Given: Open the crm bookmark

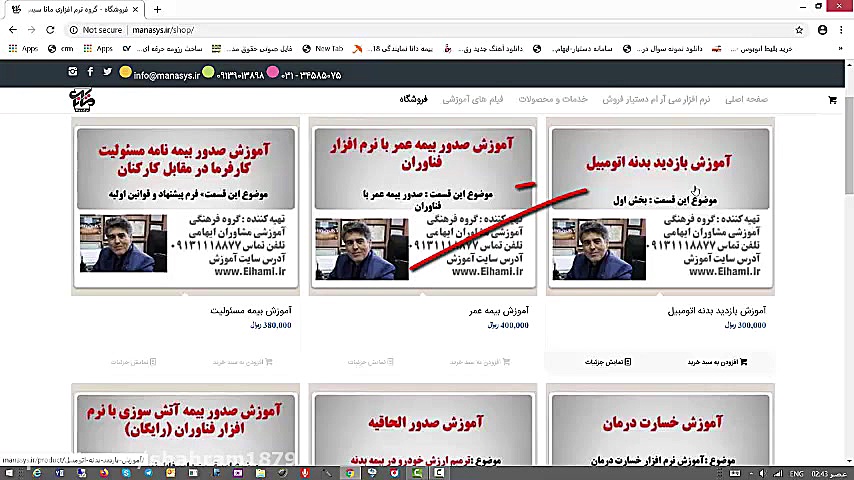Looking at the screenshot, I should pyautogui.click(x=60, y=48).
